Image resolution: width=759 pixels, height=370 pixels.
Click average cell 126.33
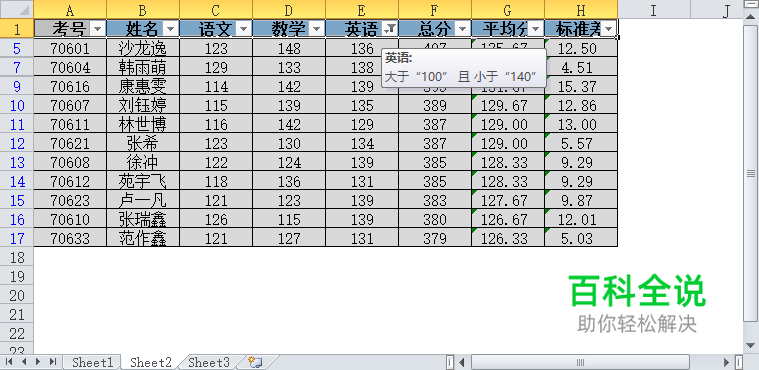[x=508, y=238]
